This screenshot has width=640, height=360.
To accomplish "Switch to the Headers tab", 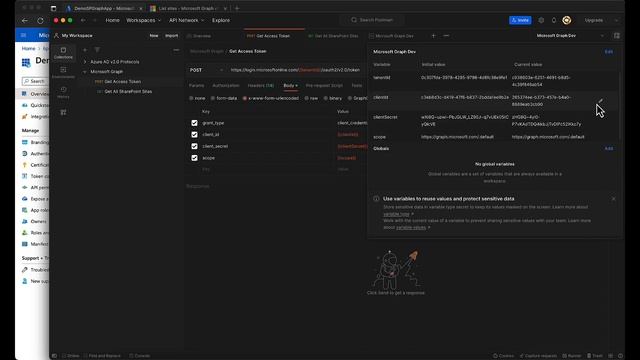I will click(x=261, y=86).
